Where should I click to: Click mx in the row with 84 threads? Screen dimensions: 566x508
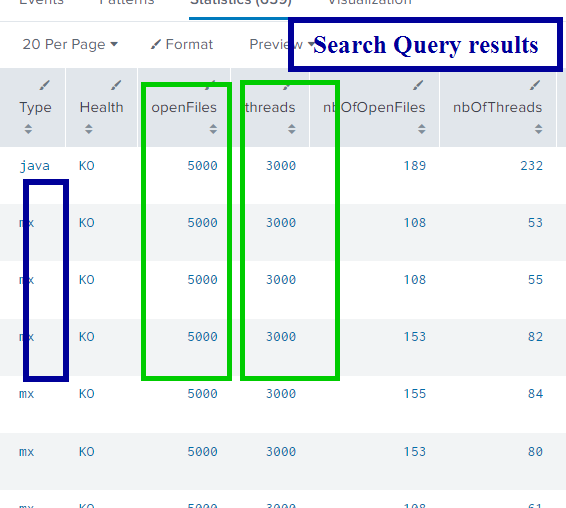[x=26, y=394]
